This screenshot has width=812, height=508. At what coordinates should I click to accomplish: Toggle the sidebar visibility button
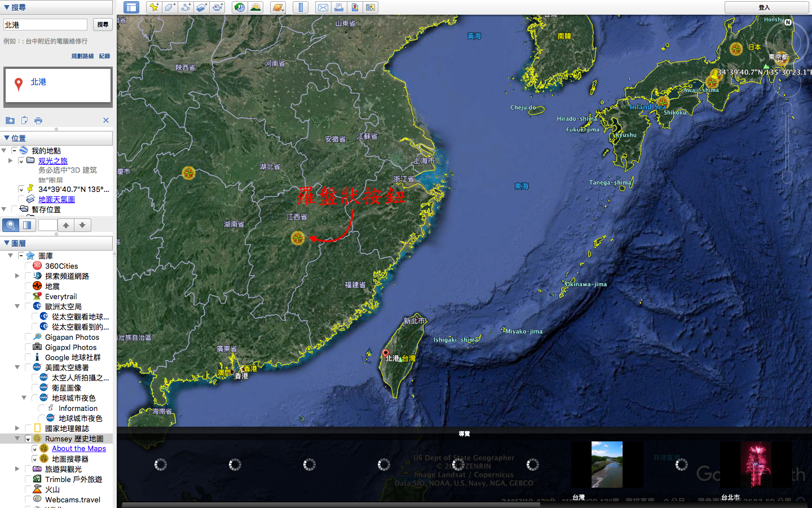click(131, 7)
